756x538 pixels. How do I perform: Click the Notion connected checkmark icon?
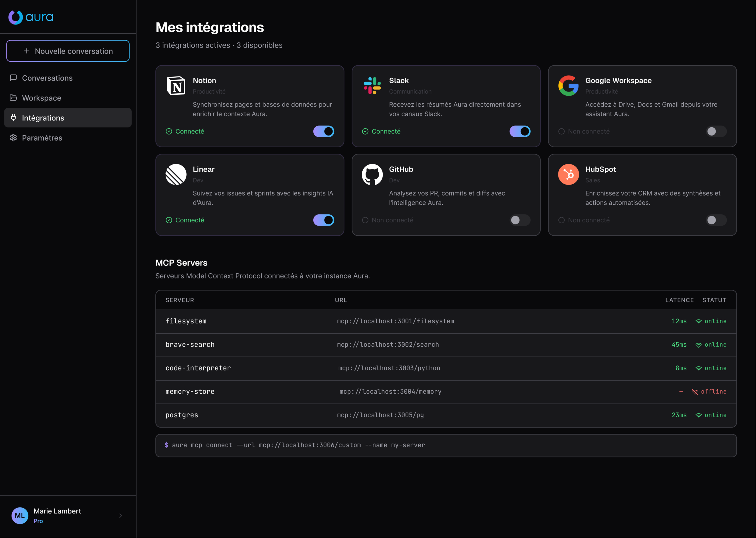tap(169, 131)
